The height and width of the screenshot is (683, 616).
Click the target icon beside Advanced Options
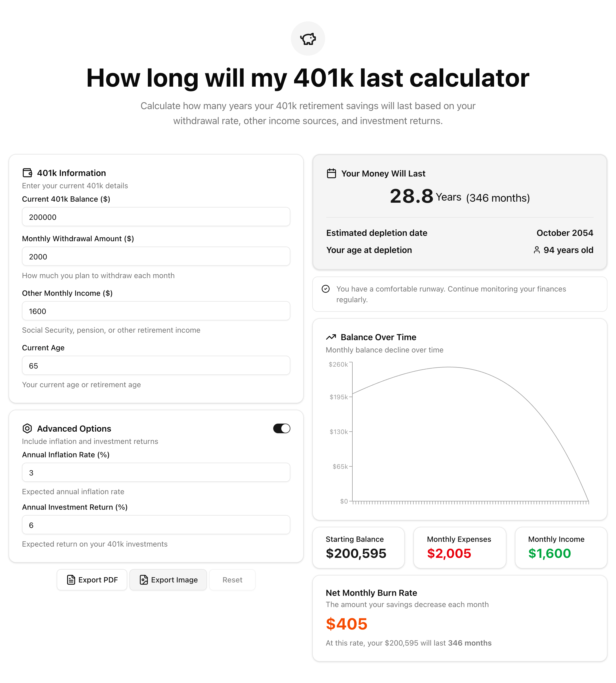tap(28, 428)
